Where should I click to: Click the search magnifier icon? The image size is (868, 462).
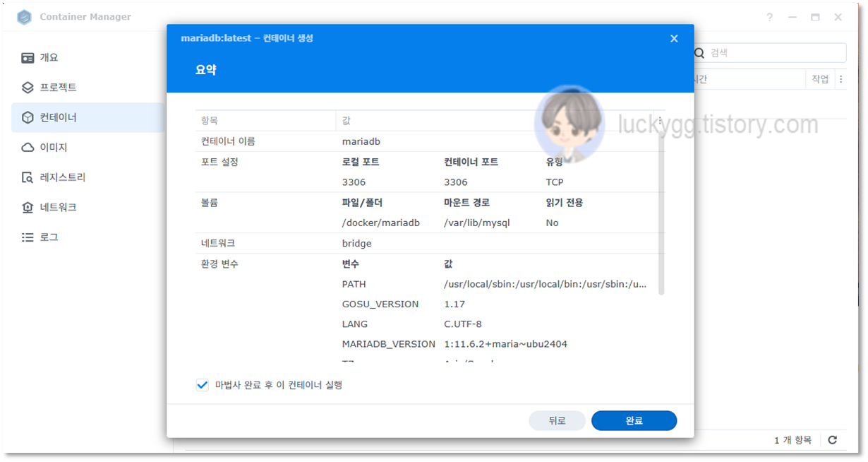(x=699, y=53)
